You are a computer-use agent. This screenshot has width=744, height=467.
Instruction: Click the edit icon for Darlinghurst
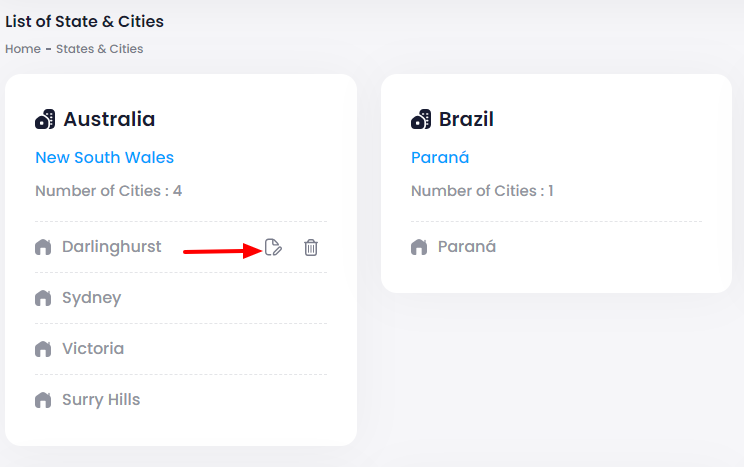pyautogui.click(x=273, y=247)
